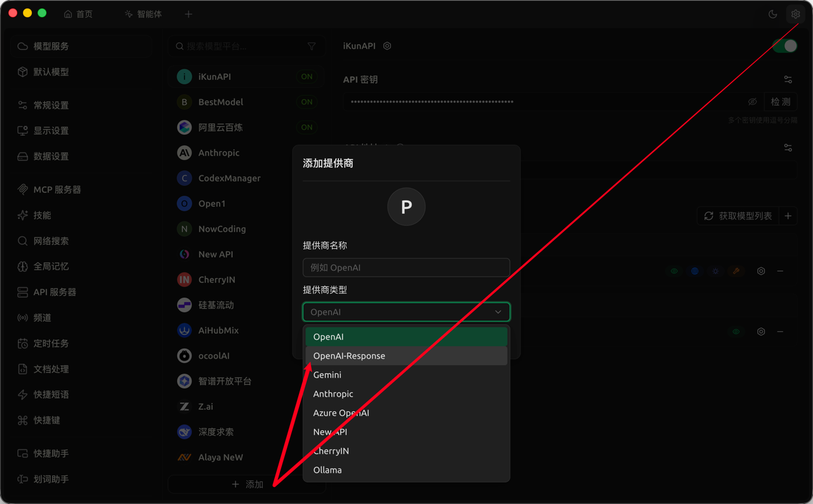Click the provider avatar P circle
Image resolution: width=813 pixels, height=504 pixels.
406,207
